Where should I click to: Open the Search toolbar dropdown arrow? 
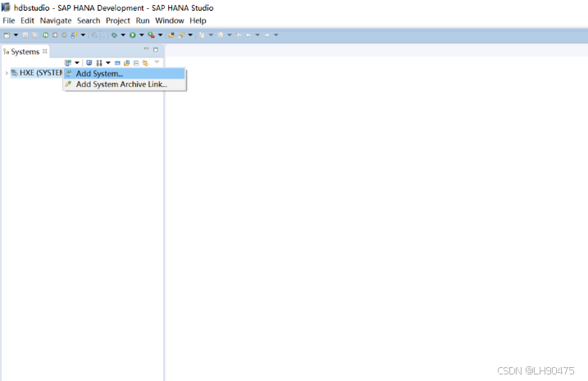click(190, 35)
